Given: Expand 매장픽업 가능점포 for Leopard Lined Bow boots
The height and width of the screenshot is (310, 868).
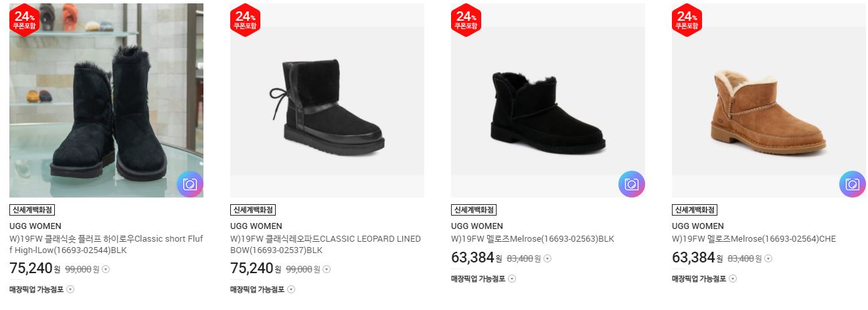Looking at the screenshot, I should pos(262,290).
